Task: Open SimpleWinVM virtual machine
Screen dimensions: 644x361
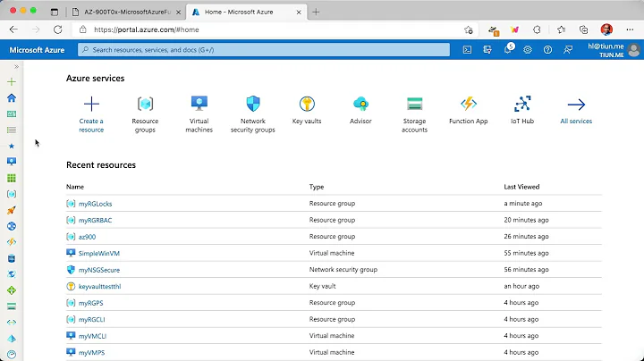Action: click(99, 253)
